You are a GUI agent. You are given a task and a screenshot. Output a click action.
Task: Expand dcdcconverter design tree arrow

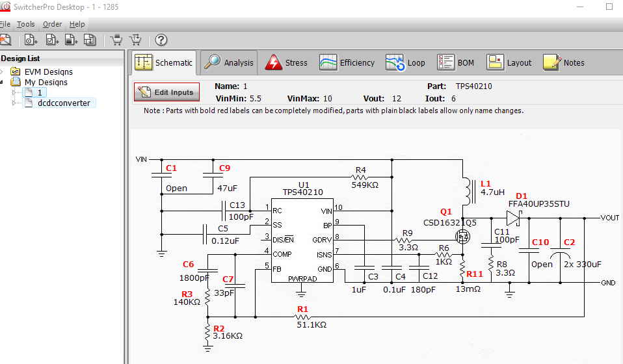14,103
